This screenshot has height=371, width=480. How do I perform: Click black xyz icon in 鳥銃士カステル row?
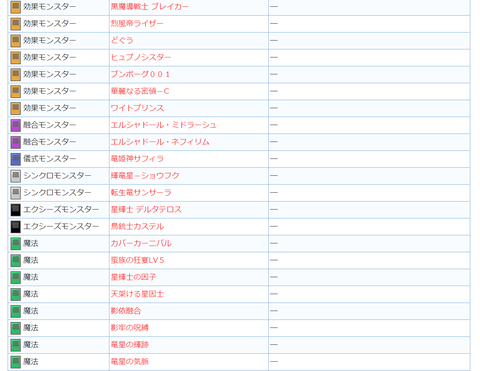pos(15,227)
